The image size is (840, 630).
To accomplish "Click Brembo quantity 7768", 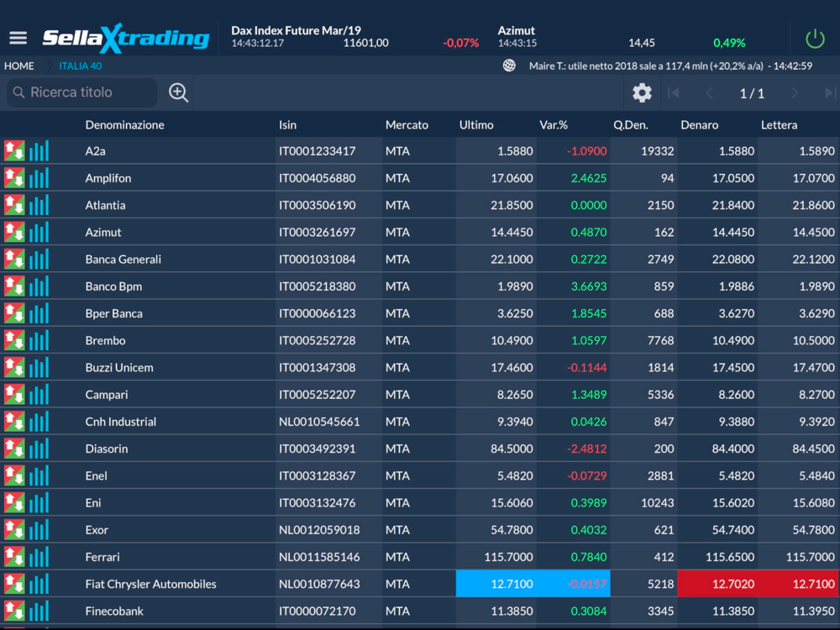I will [x=660, y=340].
